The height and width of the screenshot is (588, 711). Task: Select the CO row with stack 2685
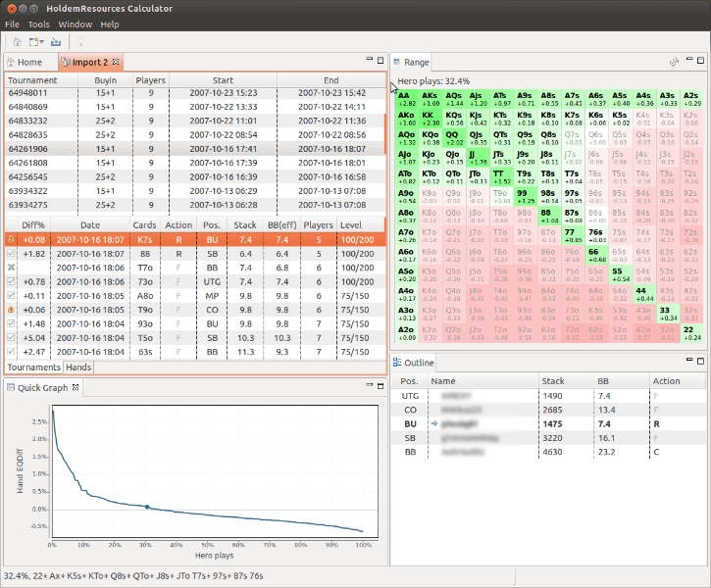pyautogui.click(x=548, y=410)
